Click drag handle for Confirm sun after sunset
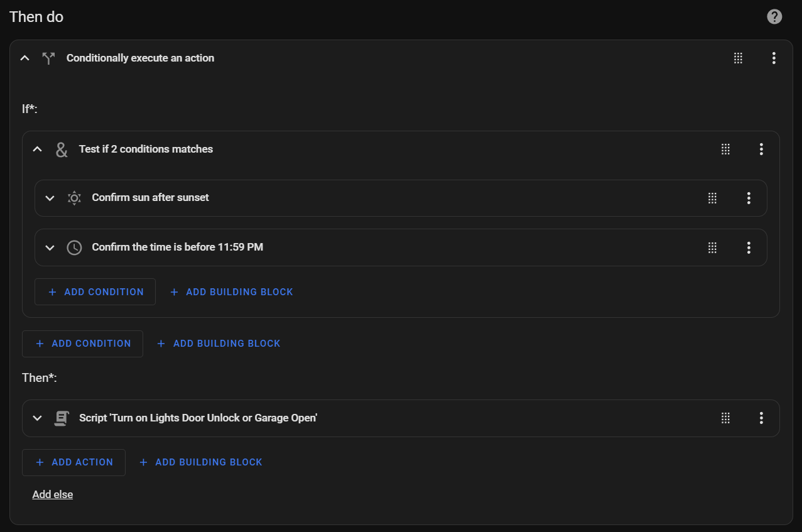Screen dimensions: 802x532 (x=712, y=198)
